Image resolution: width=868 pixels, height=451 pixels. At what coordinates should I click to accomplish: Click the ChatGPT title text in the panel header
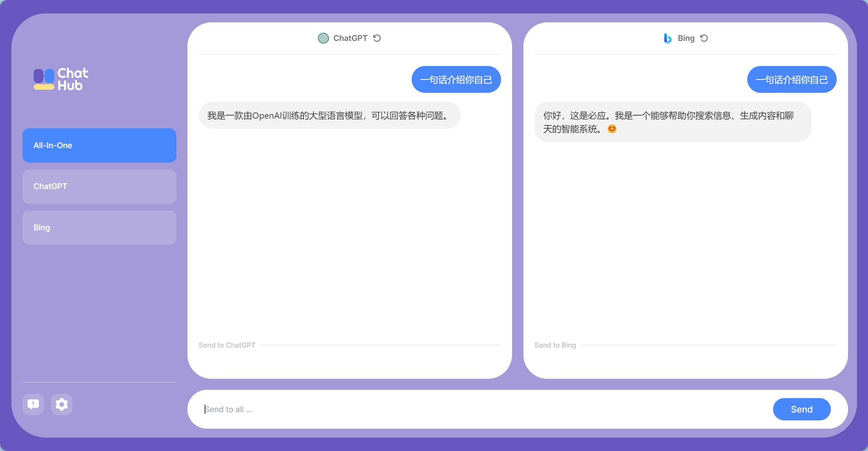[x=350, y=38]
